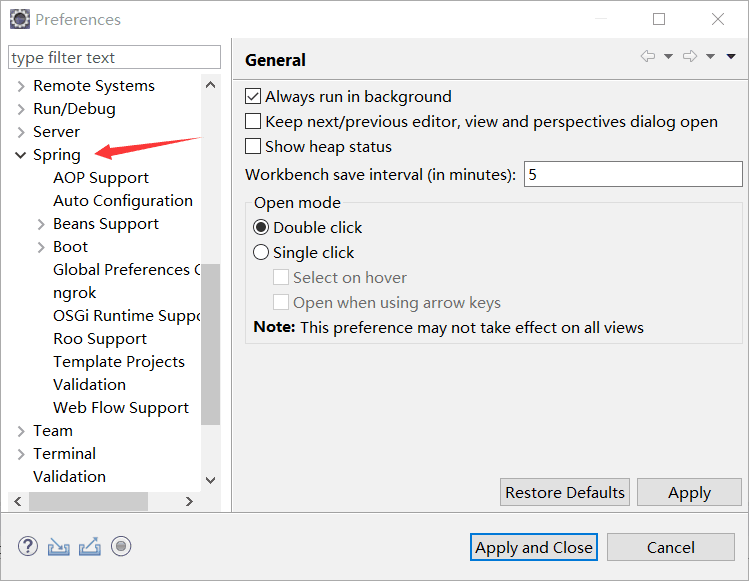749x581 pixels.
Task: Close the Preferences window
Action: click(717, 19)
